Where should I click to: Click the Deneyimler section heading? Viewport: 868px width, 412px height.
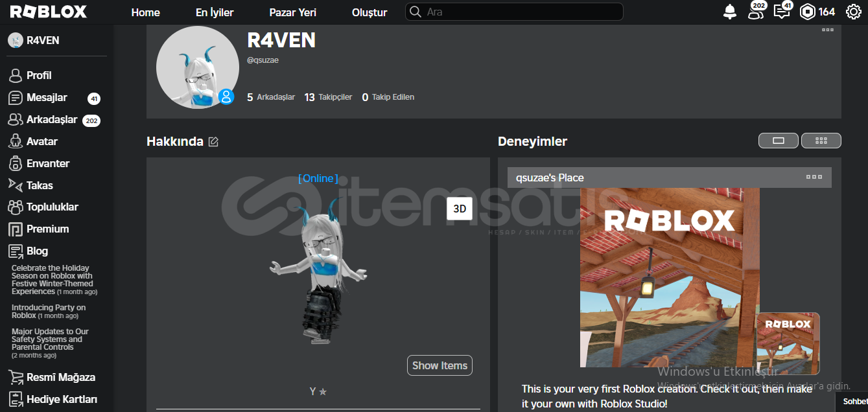point(532,141)
